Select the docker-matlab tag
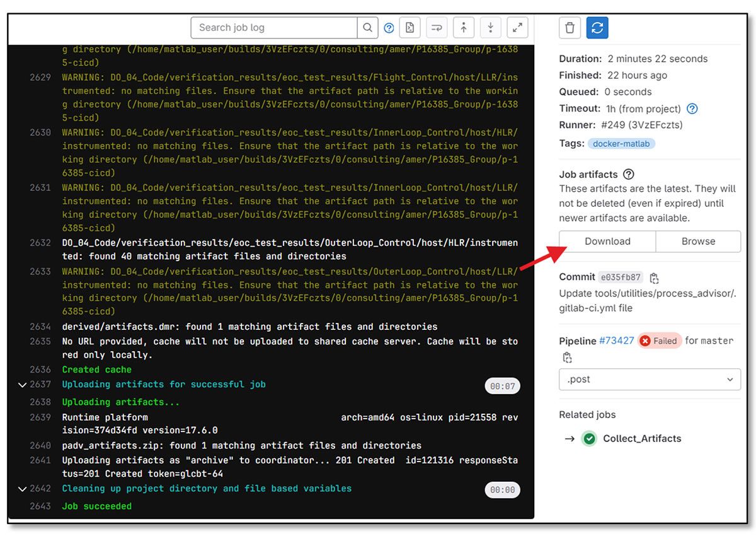Screen dimensions: 756x536 tap(621, 144)
